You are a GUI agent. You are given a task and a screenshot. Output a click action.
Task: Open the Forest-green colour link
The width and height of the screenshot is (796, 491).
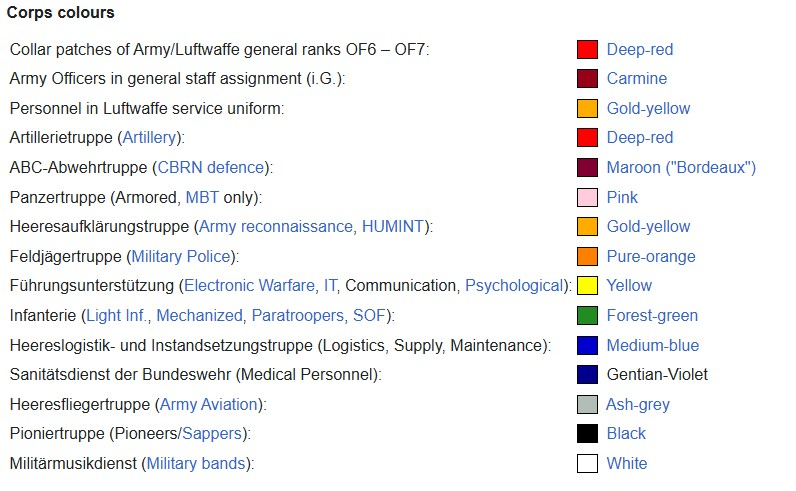pyautogui.click(x=652, y=316)
